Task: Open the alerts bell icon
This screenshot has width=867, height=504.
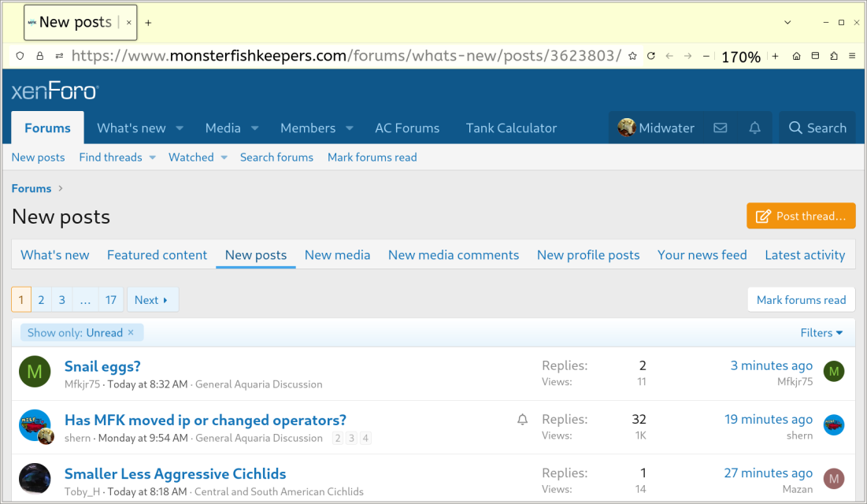Action: [754, 128]
